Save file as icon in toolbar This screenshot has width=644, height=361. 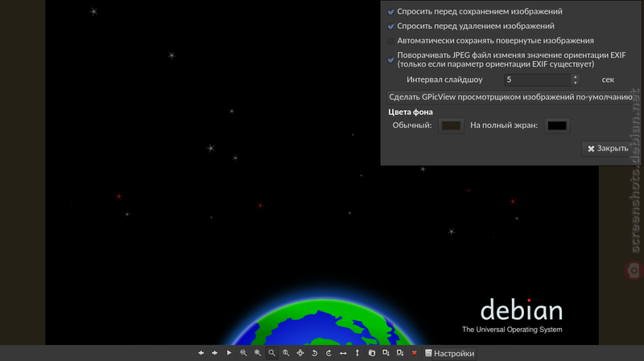[x=400, y=353]
